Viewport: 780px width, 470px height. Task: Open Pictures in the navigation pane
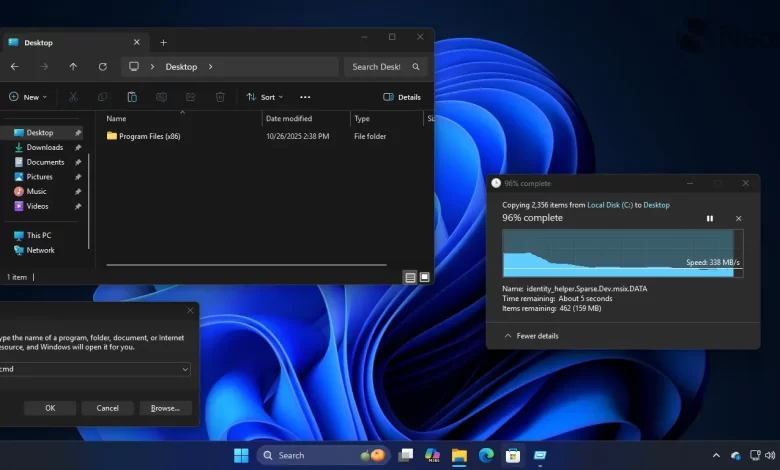pos(41,177)
